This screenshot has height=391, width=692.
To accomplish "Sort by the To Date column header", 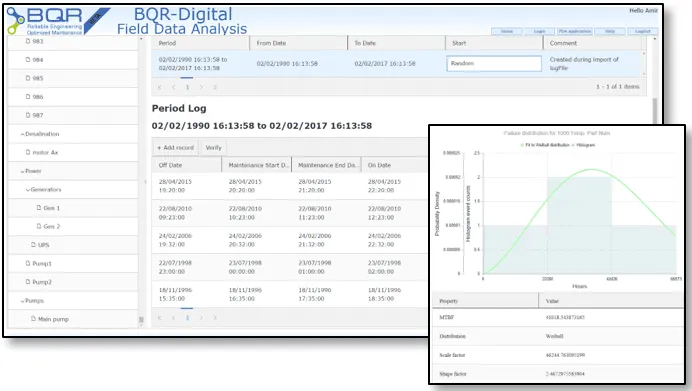I will pos(396,43).
